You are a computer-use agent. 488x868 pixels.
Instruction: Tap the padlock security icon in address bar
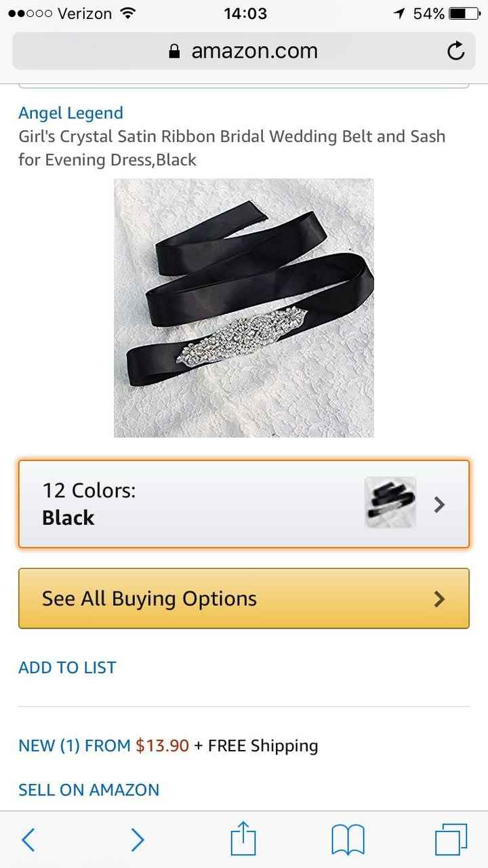pyautogui.click(x=174, y=50)
